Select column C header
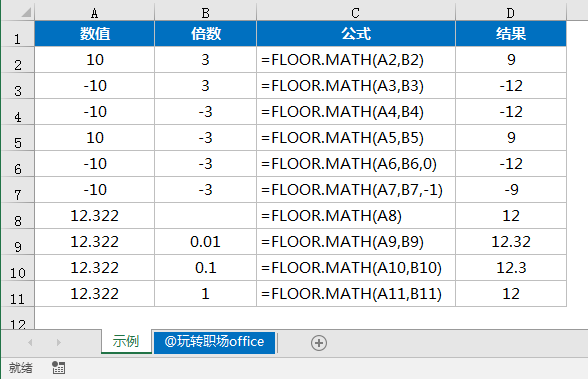The image size is (588, 379). pyautogui.click(x=356, y=13)
